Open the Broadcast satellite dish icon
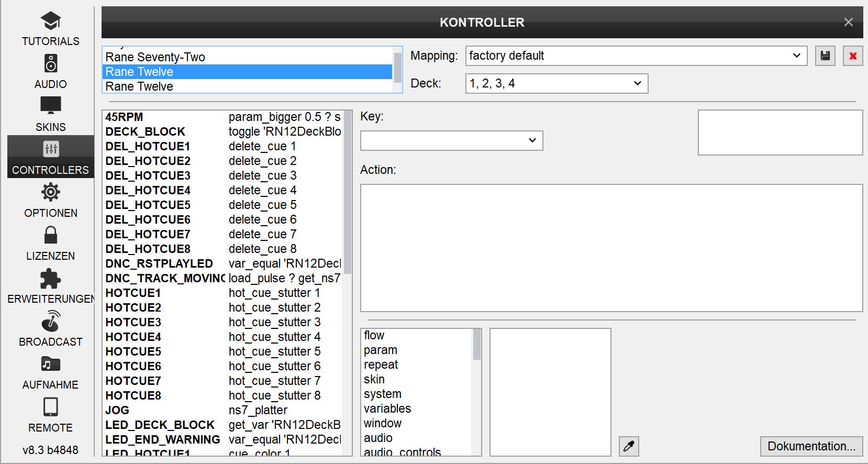868x464 pixels. click(51, 321)
